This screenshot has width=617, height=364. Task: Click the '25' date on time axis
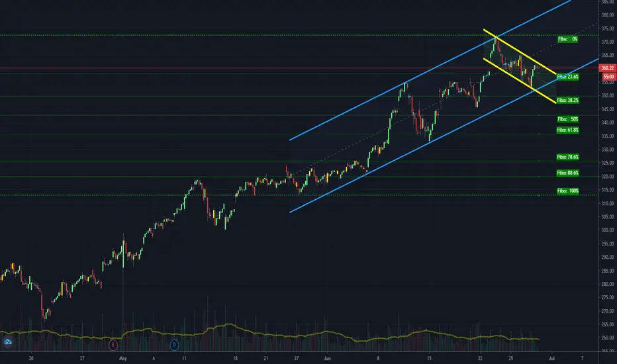click(511, 359)
